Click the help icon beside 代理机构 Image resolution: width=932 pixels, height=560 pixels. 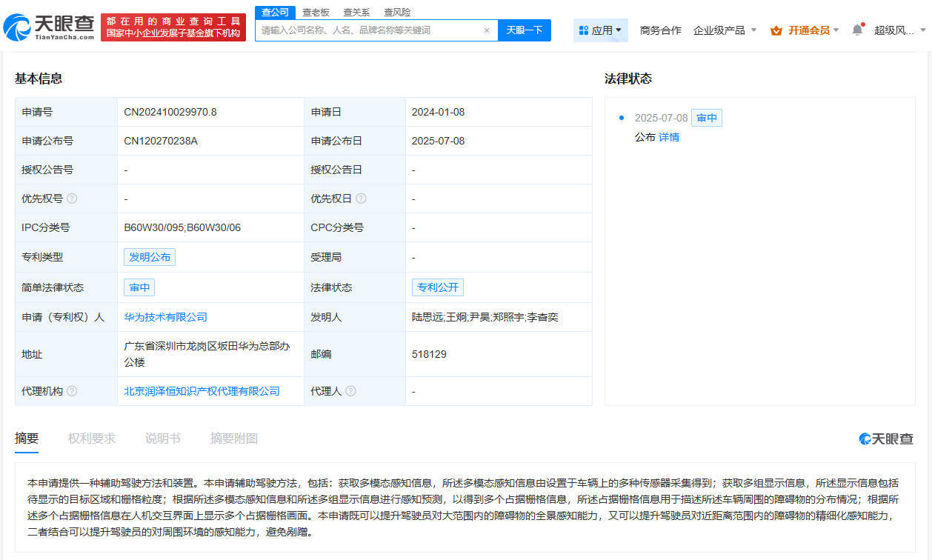click(x=72, y=390)
